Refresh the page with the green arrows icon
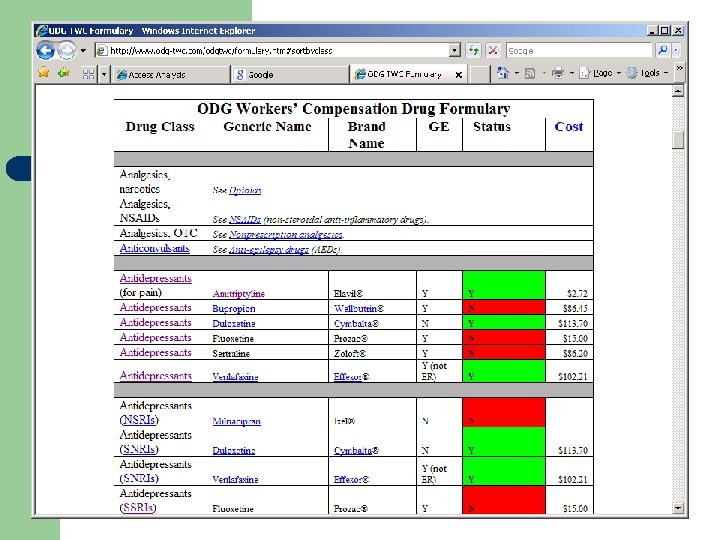 click(473, 50)
